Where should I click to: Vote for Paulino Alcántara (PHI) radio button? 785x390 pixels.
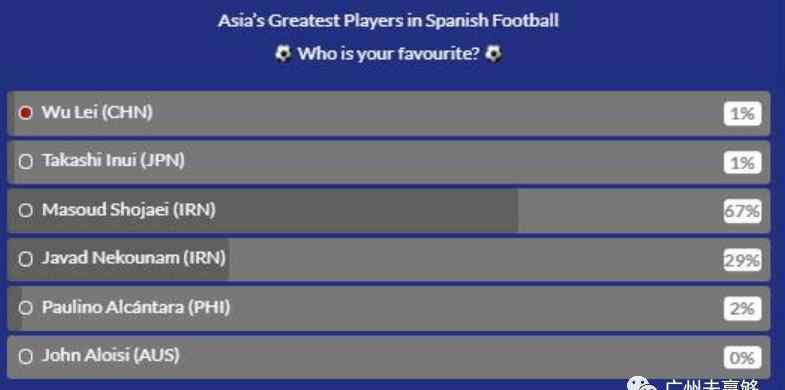26,308
